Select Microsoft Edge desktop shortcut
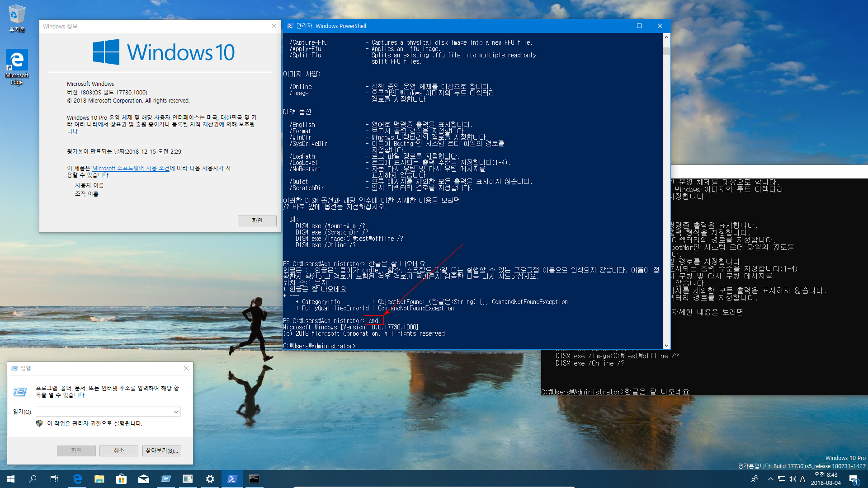This screenshot has height=488, width=868. [x=17, y=67]
